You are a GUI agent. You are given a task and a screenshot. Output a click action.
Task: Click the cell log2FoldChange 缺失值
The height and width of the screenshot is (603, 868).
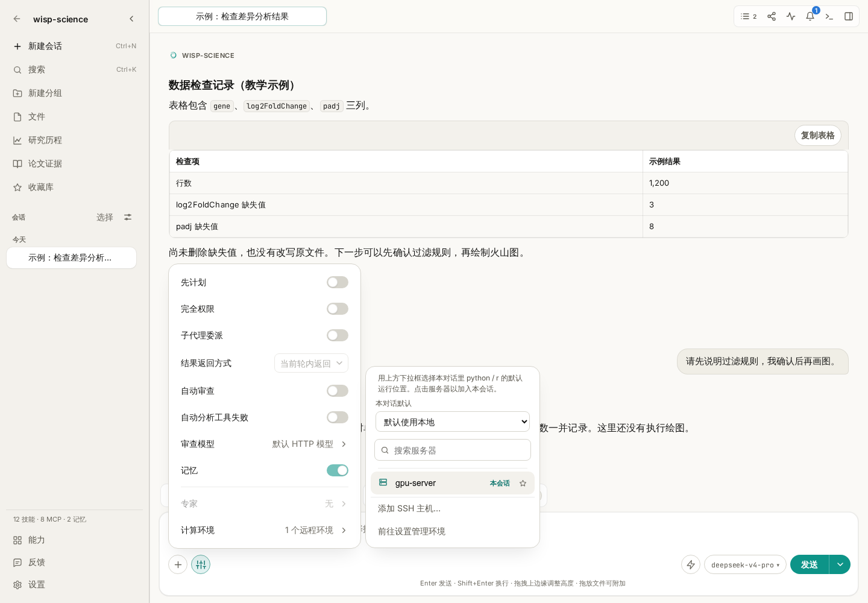point(406,205)
